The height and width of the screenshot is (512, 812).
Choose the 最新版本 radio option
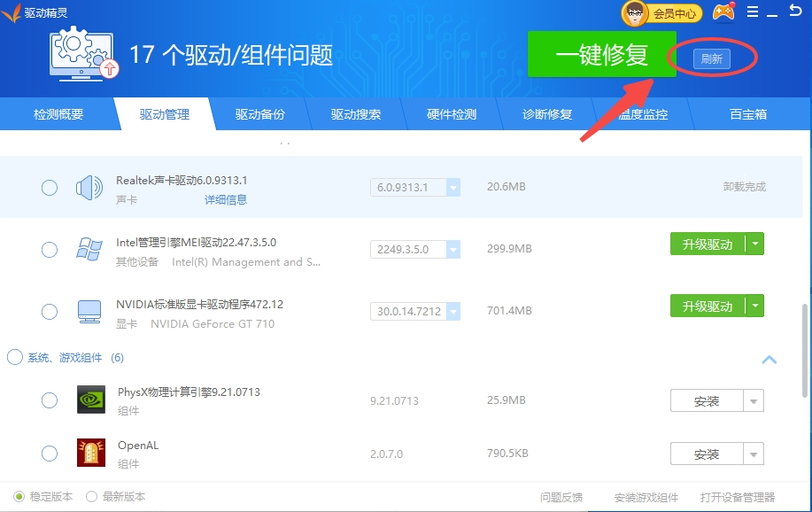[x=91, y=497]
